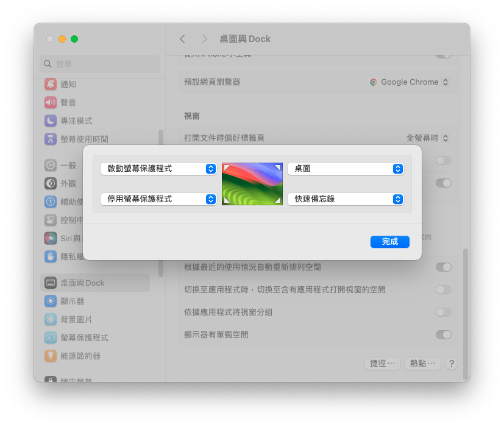Open the bottom-right hot corner dropdown 快速備忘錄
The width and height of the screenshot is (504, 427).
click(x=346, y=199)
